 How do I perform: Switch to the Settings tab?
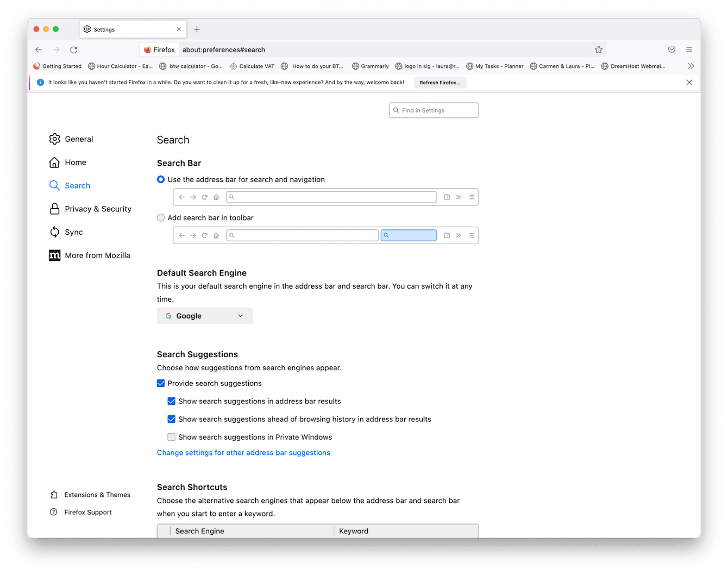click(x=104, y=29)
